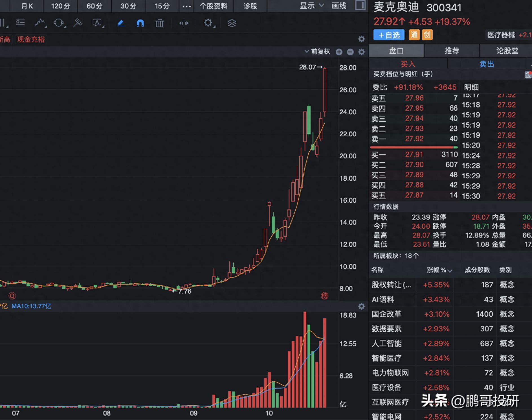532x420 pixels.
Task: Expand the 前复权 adjustment dropdown
Action: click(x=317, y=51)
